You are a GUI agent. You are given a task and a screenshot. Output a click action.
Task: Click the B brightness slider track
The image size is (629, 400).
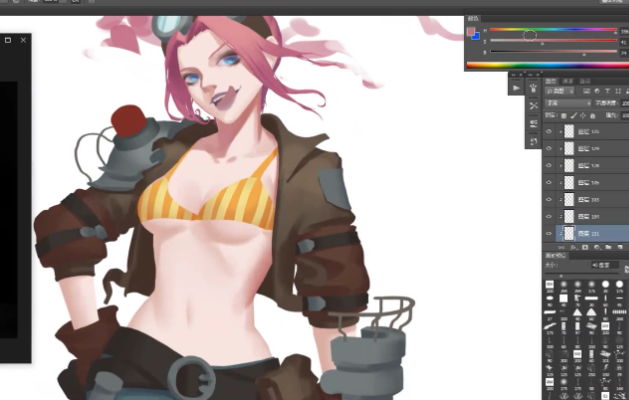tap(553, 51)
